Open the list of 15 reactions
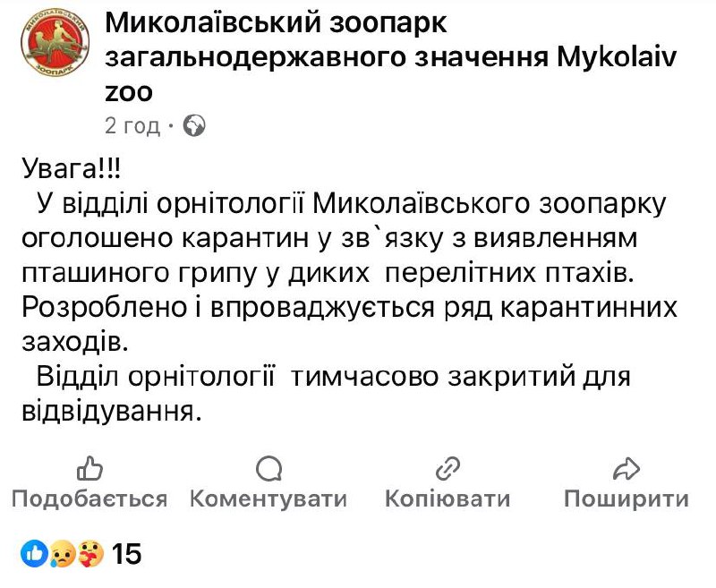 127,554
